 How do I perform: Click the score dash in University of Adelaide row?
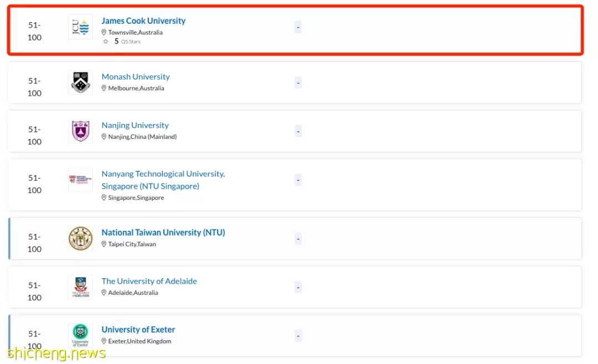point(298,287)
